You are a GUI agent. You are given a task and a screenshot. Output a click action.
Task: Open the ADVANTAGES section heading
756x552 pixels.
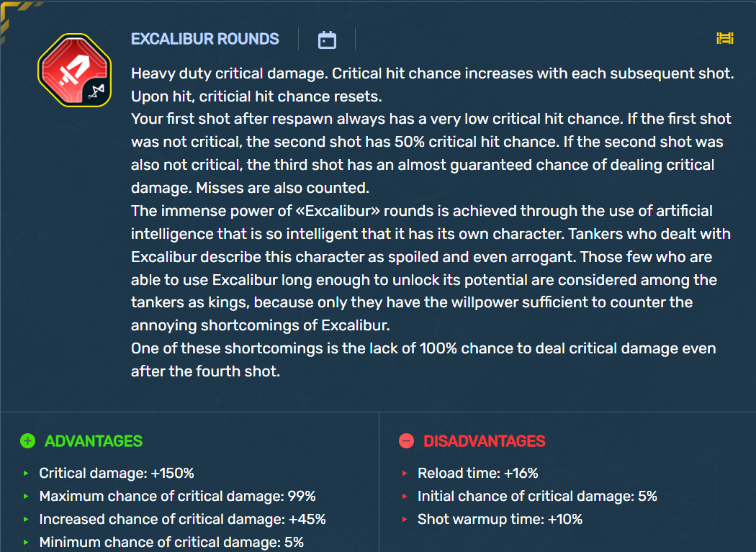(94, 441)
